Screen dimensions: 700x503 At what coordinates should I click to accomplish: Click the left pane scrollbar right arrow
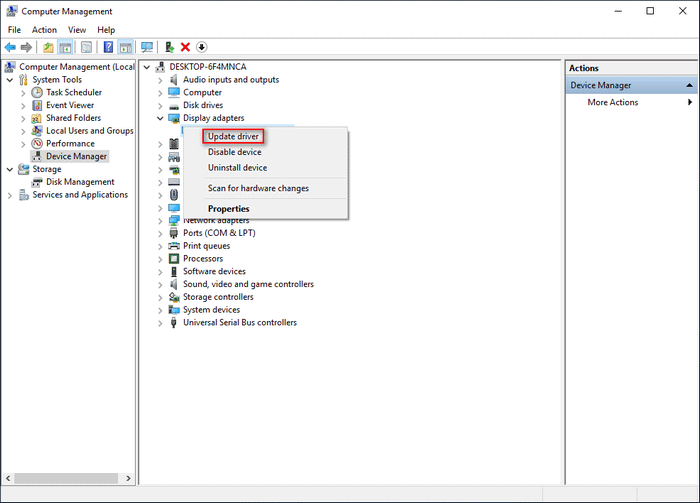(129, 478)
